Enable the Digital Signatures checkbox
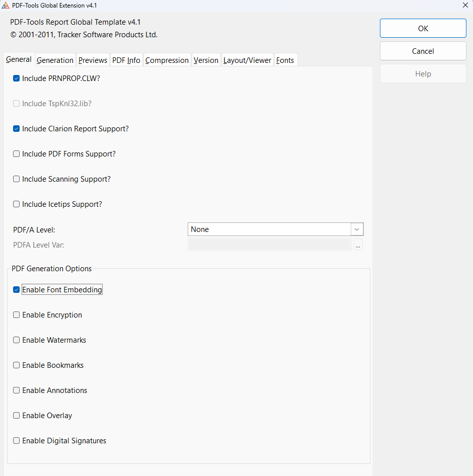The image size is (473, 476). tap(17, 441)
